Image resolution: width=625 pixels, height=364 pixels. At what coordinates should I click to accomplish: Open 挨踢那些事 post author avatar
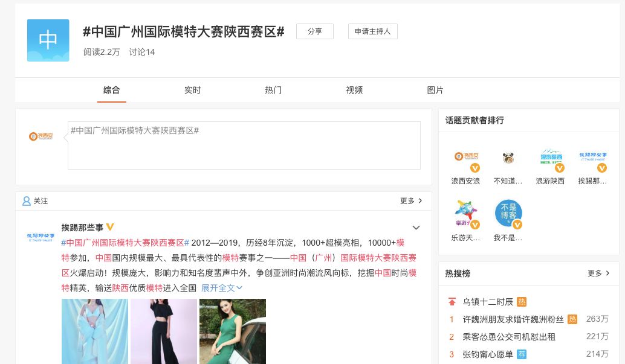[x=40, y=237]
